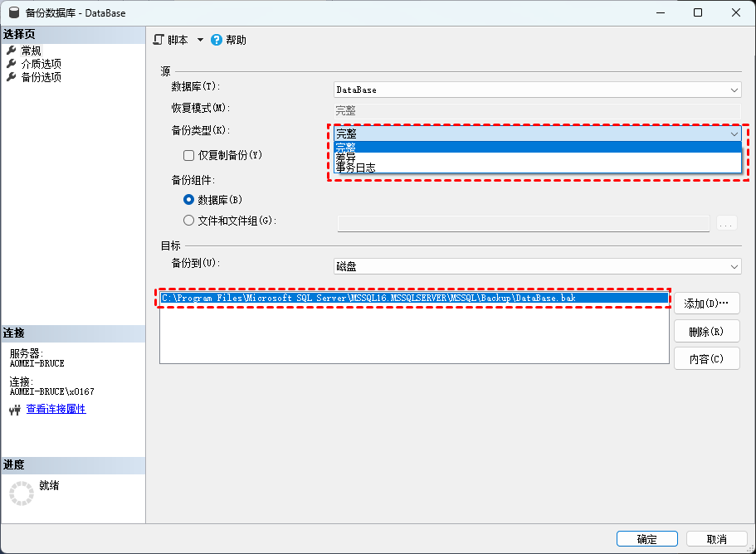Select the 备份选项 wrench icon
The image size is (756, 554).
pos(12,77)
